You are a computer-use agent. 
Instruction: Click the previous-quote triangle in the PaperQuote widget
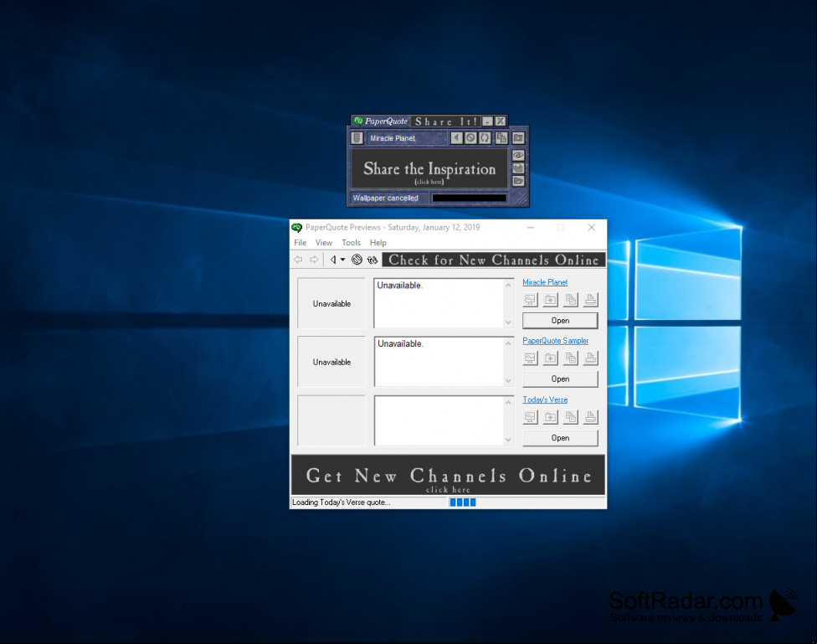(456, 137)
